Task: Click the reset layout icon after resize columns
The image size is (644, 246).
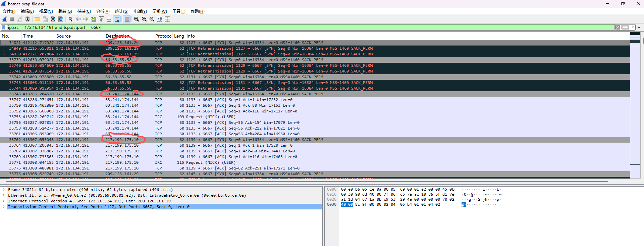Action: click(167, 19)
